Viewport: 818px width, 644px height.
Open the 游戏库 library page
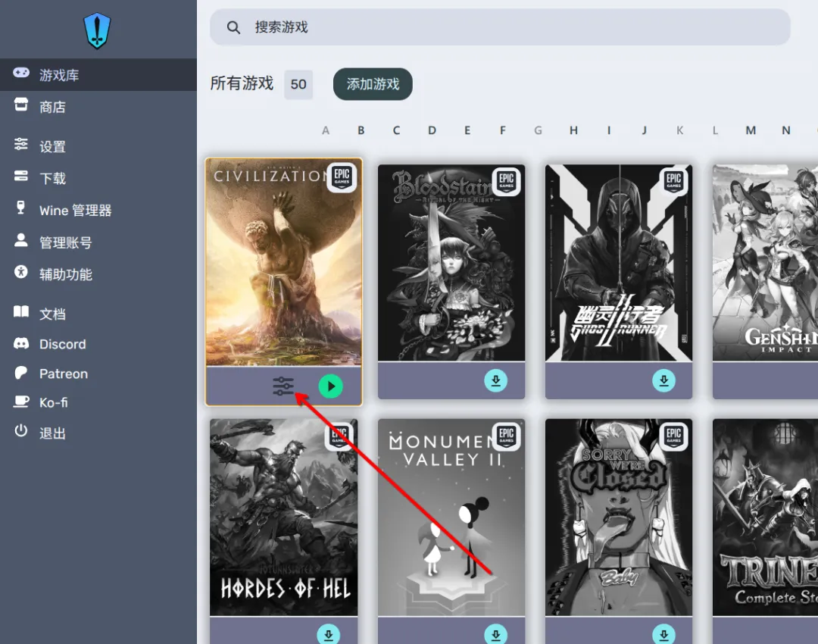(x=98, y=75)
